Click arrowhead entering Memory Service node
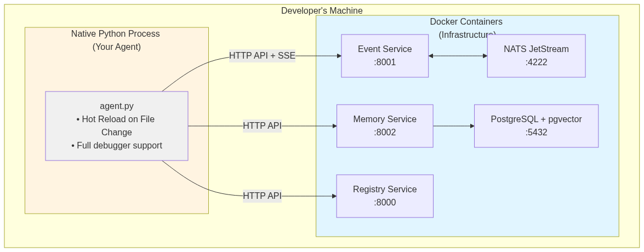The height and width of the screenshot is (252, 644). click(334, 126)
